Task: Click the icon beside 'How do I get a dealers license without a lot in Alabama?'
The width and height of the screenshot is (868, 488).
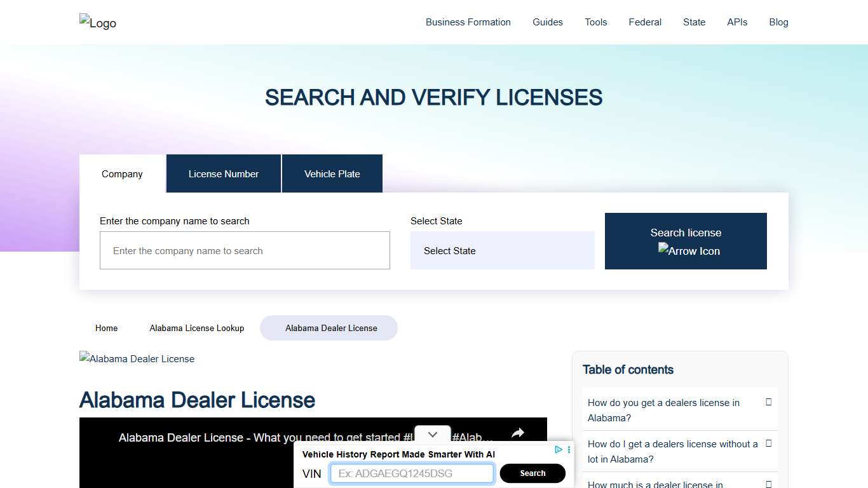Action: (x=768, y=443)
